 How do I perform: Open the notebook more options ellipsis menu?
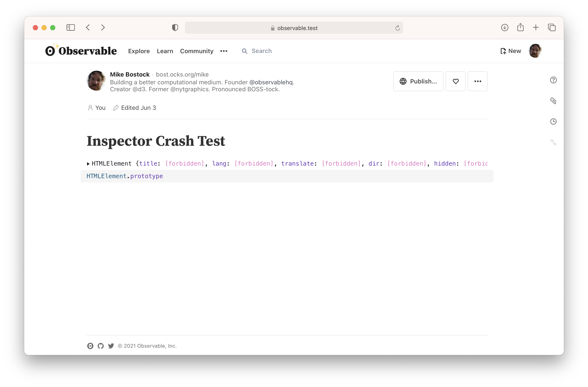pyautogui.click(x=477, y=81)
